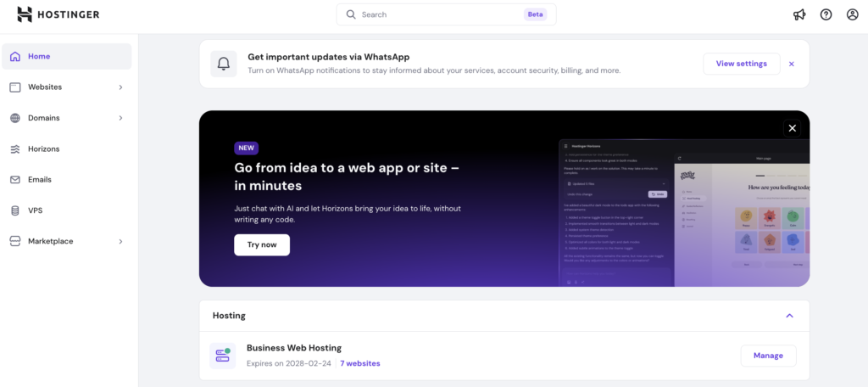Focus the Search input field
Image resolution: width=868 pixels, height=387 pixels.
coord(446,14)
